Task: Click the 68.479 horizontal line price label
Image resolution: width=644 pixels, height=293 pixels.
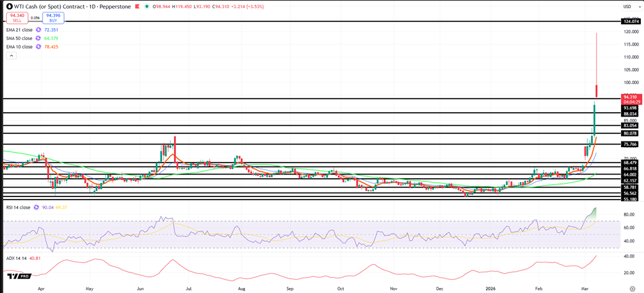Action: pos(630,163)
